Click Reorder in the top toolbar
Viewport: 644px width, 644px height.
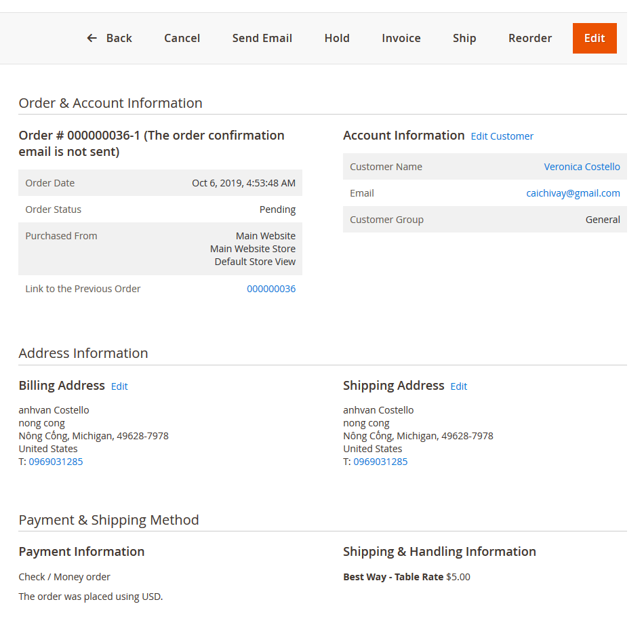point(529,38)
